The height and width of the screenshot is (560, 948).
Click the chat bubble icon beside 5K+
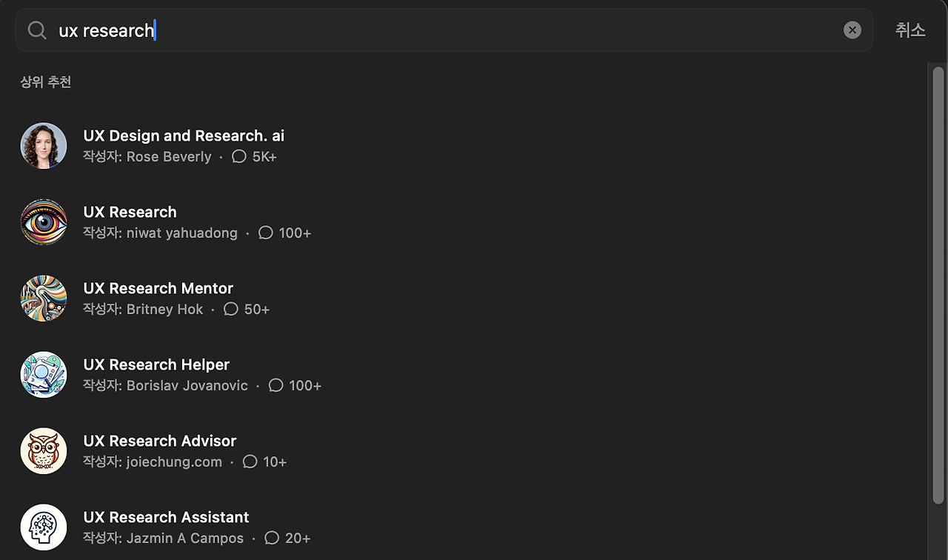239,156
